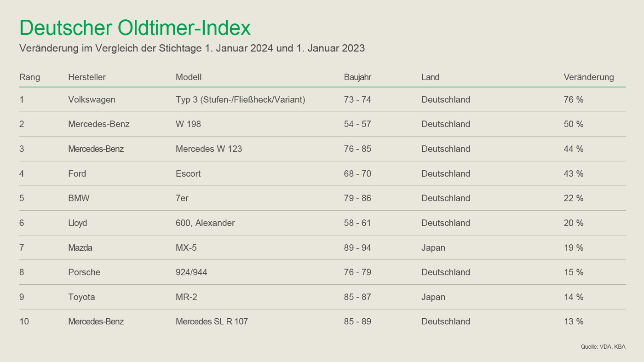Click the BMW 7er model cell
The image size is (644, 362).
pos(182,198)
